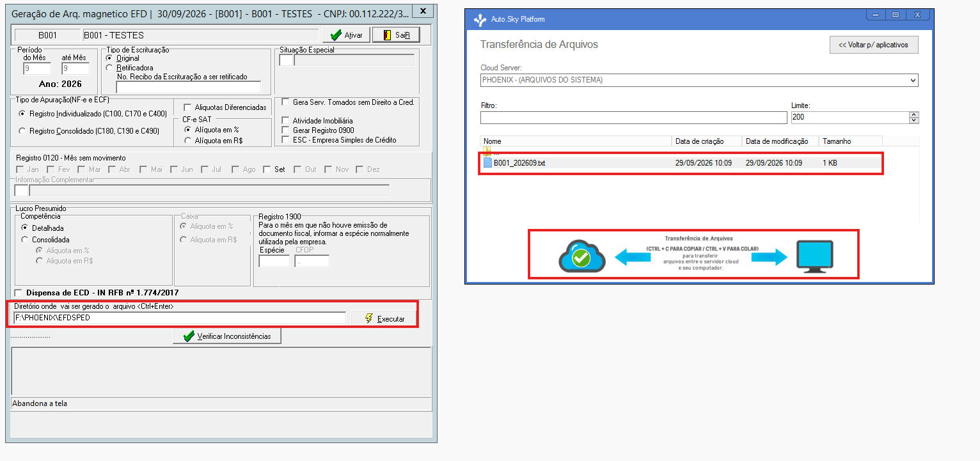Click the parent folder icon in file list
This screenshot has width=980, height=461.
[x=488, y=152]
